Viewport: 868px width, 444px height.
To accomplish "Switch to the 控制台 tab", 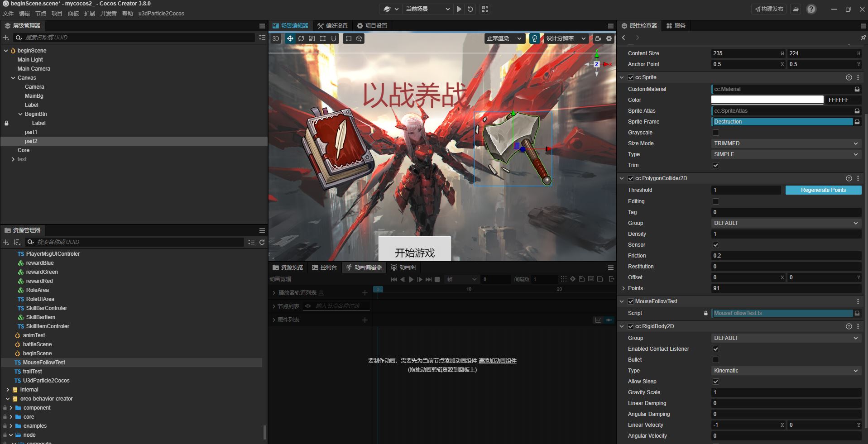I will [324, 267].
